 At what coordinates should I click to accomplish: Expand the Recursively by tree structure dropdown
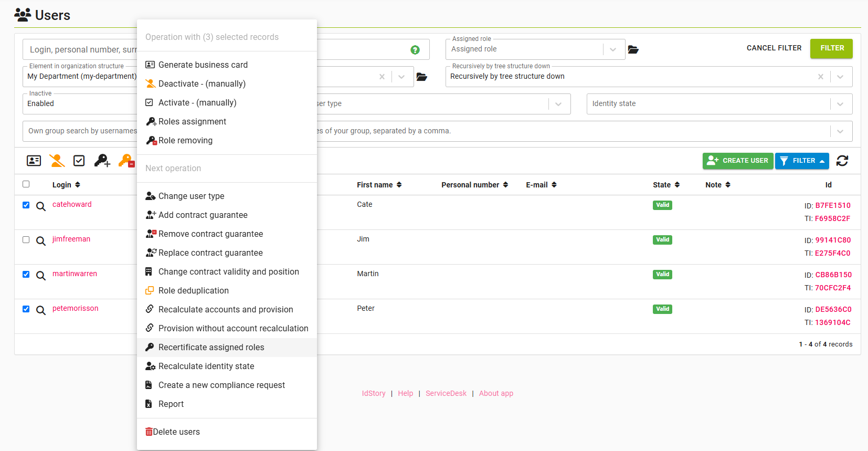tap(840, 77)
